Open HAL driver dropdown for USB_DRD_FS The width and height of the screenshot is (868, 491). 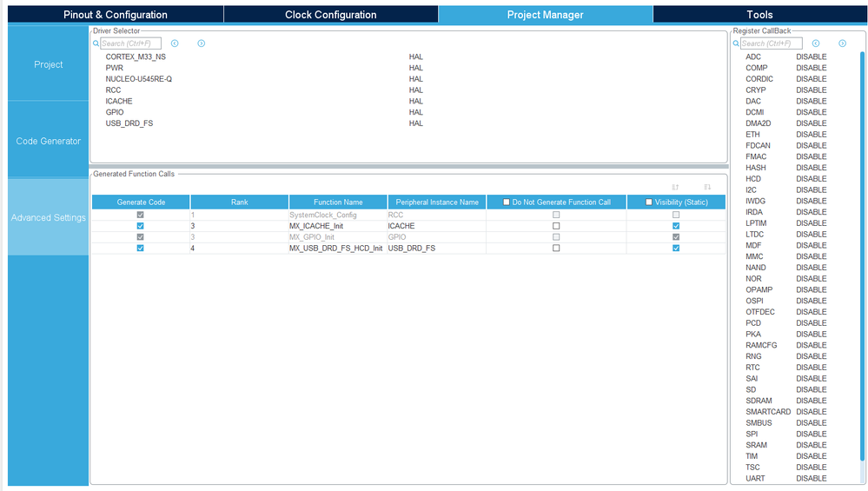[x=415, y=123]
